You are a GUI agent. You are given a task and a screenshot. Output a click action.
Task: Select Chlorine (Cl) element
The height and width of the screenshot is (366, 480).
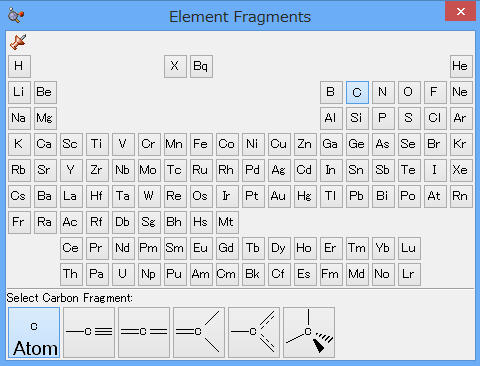[435, 118]
